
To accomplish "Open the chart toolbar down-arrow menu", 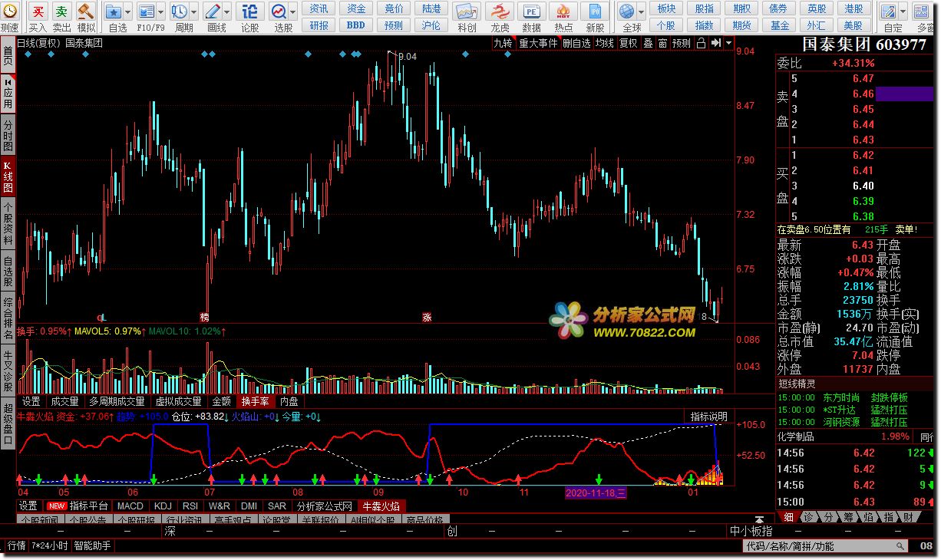I will pos(728,44).
